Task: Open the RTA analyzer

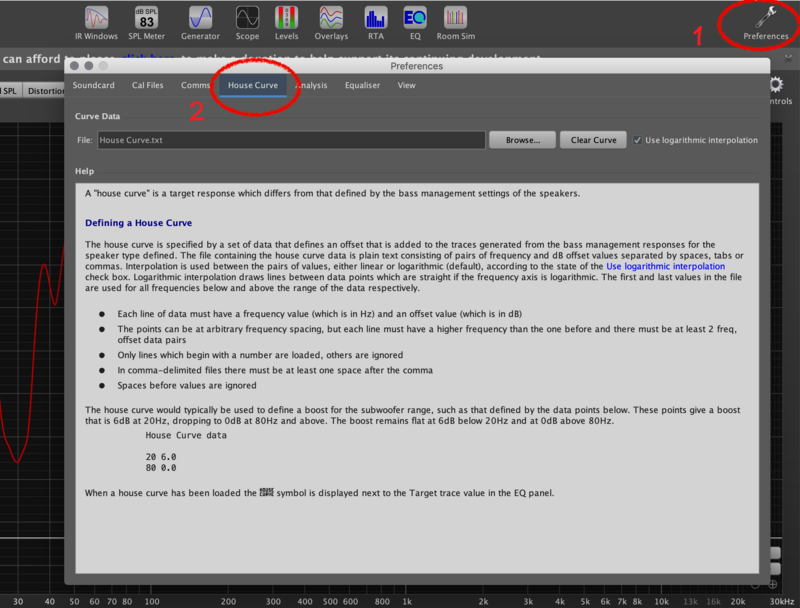Action: [x=375, y=20]
